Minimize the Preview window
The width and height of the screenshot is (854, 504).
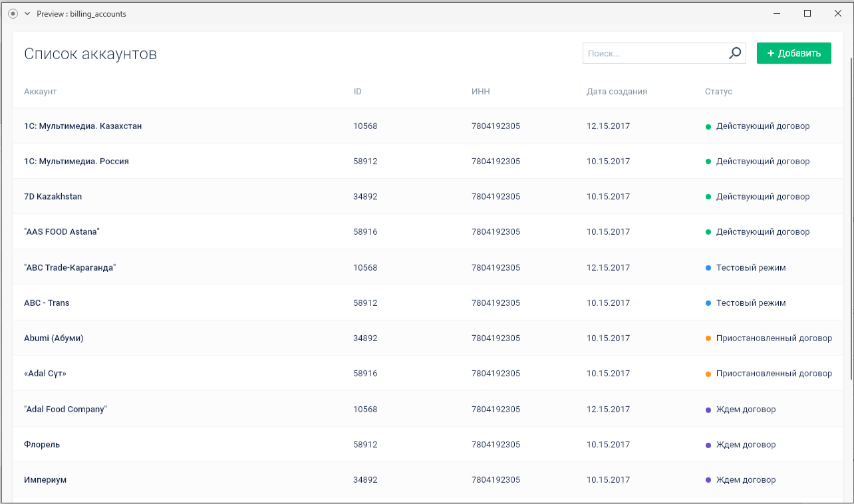(x=777, y=13)
